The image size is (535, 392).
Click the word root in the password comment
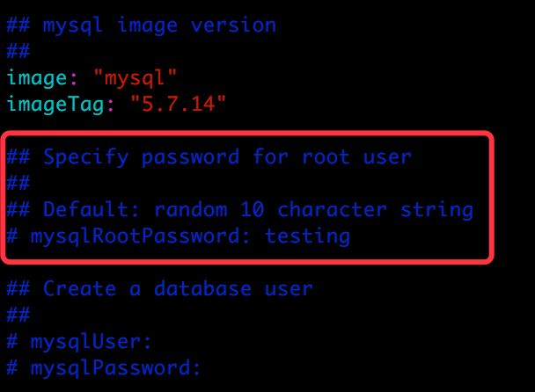pos(326,157)
